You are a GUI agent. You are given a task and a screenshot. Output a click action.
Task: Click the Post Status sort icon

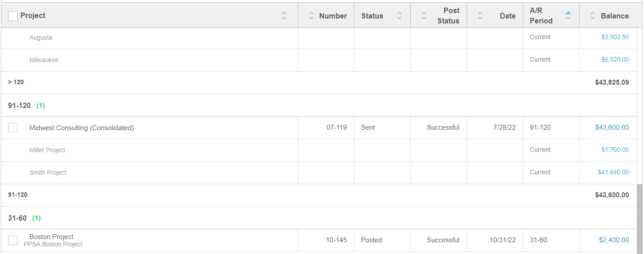[424, 16]
